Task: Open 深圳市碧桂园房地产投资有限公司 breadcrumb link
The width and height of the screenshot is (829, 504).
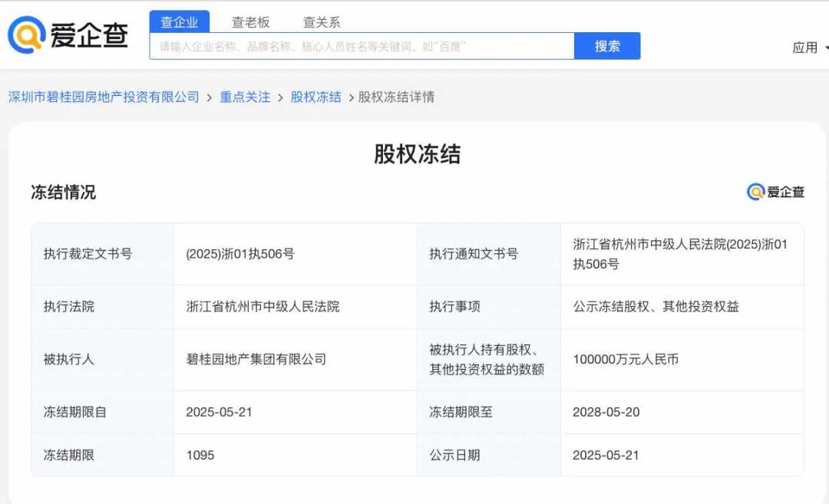Action: coord(104,97)
